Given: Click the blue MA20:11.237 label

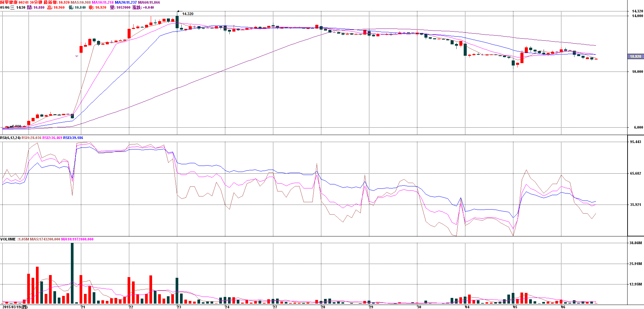Looking at the screenshot, I should point(126,2).
